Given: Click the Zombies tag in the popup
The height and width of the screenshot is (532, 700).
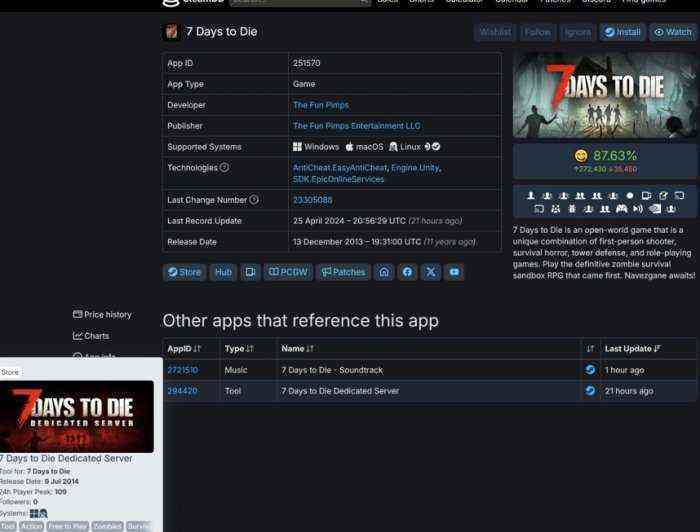Looking at the screenshot, I should tap(108, 526).
